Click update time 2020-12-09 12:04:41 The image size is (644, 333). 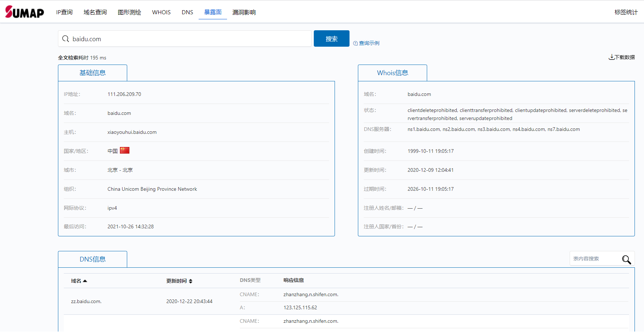pyautogui.click(x=430, y=170)
